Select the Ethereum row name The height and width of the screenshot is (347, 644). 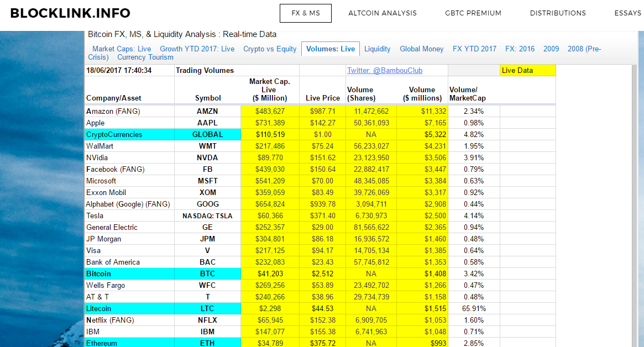coord(129,343)
